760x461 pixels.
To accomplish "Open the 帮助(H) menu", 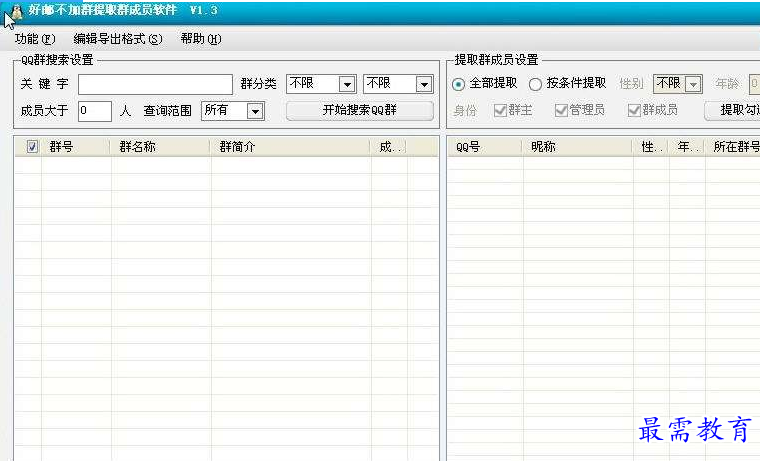I will [x=201, y=39].
